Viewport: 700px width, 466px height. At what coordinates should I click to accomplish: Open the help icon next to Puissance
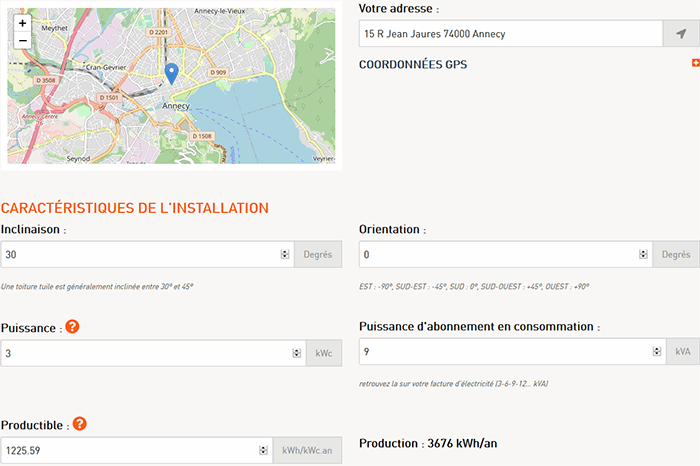(72, 327)
